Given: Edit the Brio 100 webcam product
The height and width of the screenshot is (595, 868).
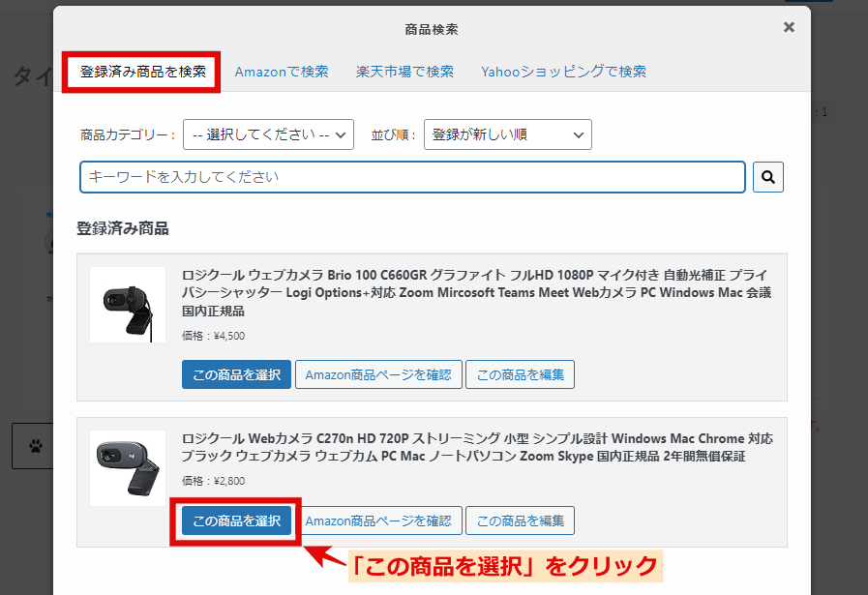Looking at the screenshot, I should pyautogui.click(x=520, y=374).
